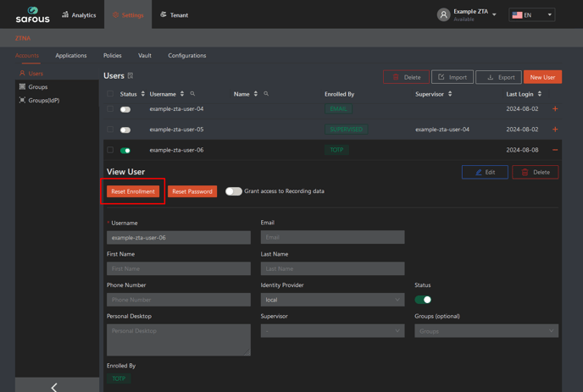Click the filter icon next to Users title
The image size is (583, 392).
130,76
